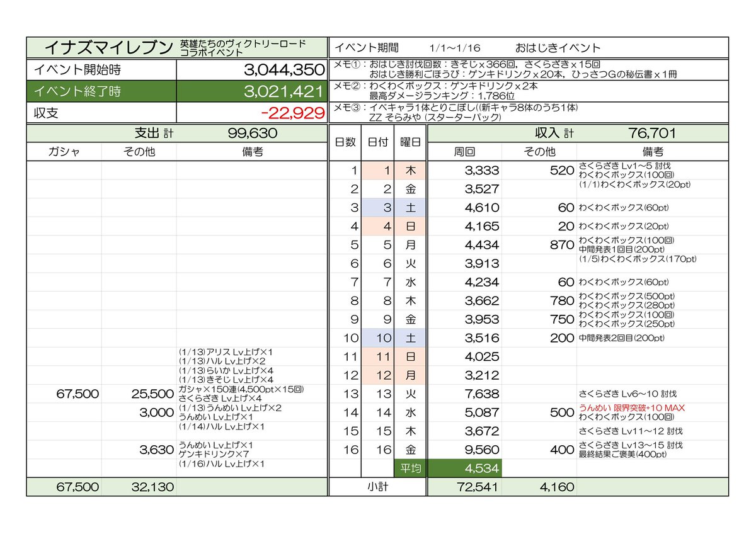The height and width of the screenshot is (534, 756).
Task: Click day 5 周回 value 4,434
Action: [x=482, y=245]
